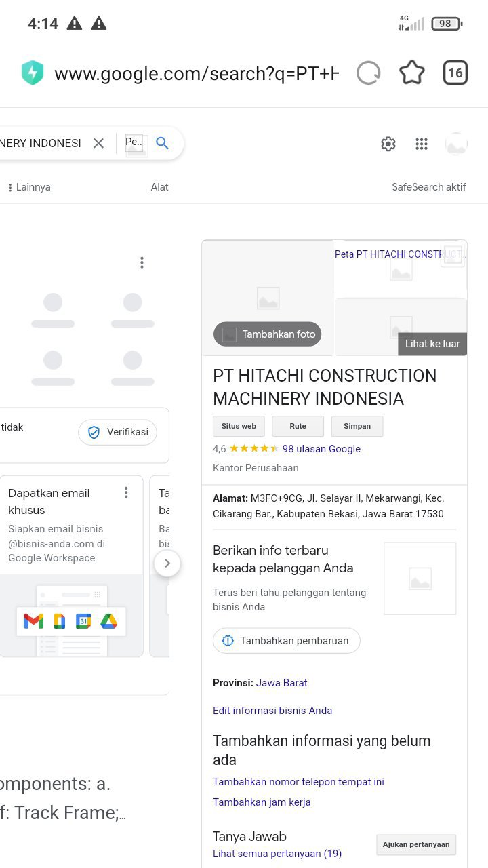Viewport: 488px width, 868px height.
Task: Click the Verifikasi button
Action: tap(118, 432)
